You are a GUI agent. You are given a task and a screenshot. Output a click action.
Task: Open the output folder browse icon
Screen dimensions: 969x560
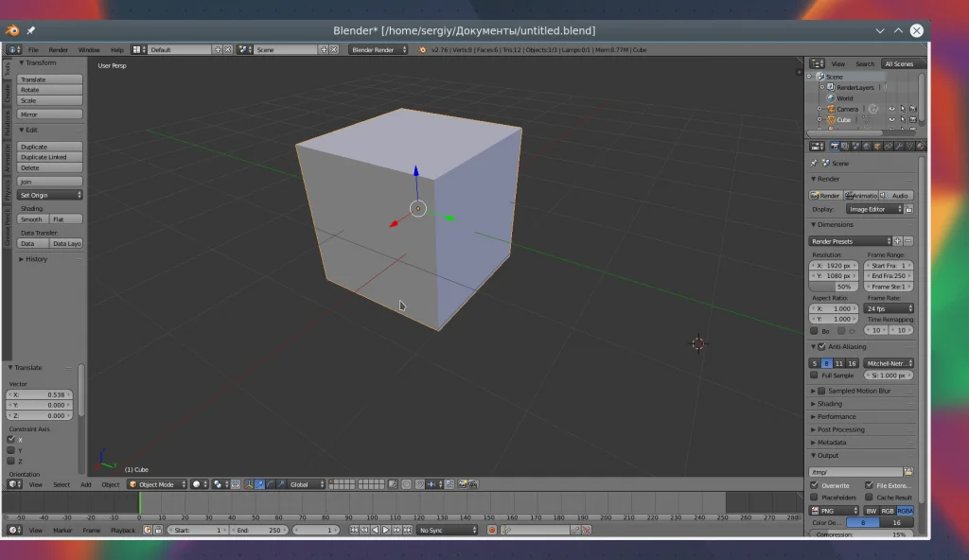click(x=908, y=471)
